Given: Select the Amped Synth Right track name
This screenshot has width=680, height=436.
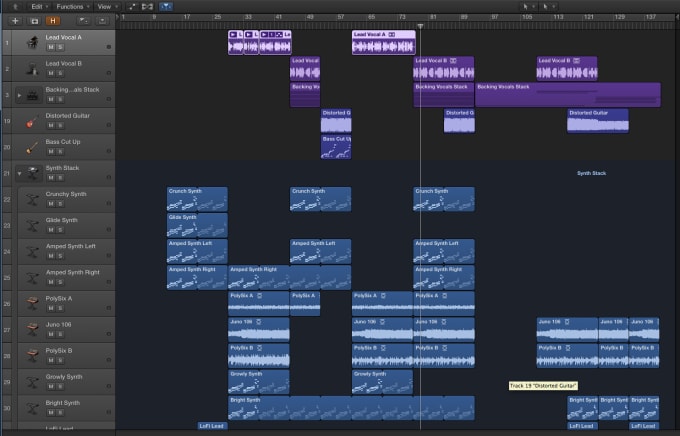Looking at the screenshot, I should click(x=72, y=272).
